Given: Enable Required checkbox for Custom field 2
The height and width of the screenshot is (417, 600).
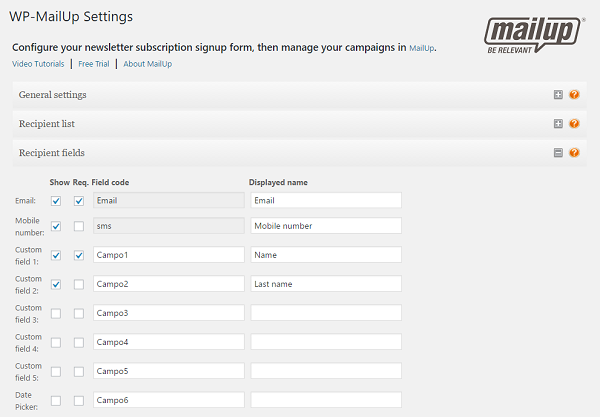Looking at the screenshot, I should point(78,284).
